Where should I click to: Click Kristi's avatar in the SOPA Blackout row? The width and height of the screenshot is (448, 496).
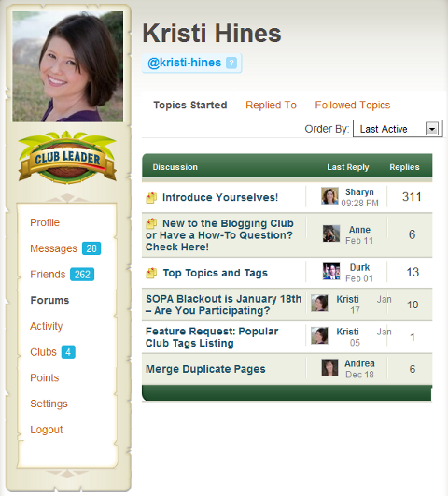(x=319, y=303)
